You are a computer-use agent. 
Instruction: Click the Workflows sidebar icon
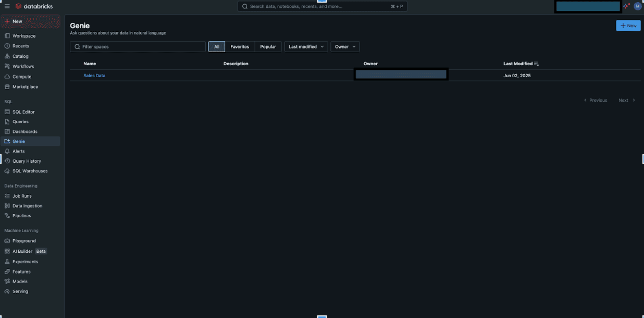point(7,66)
